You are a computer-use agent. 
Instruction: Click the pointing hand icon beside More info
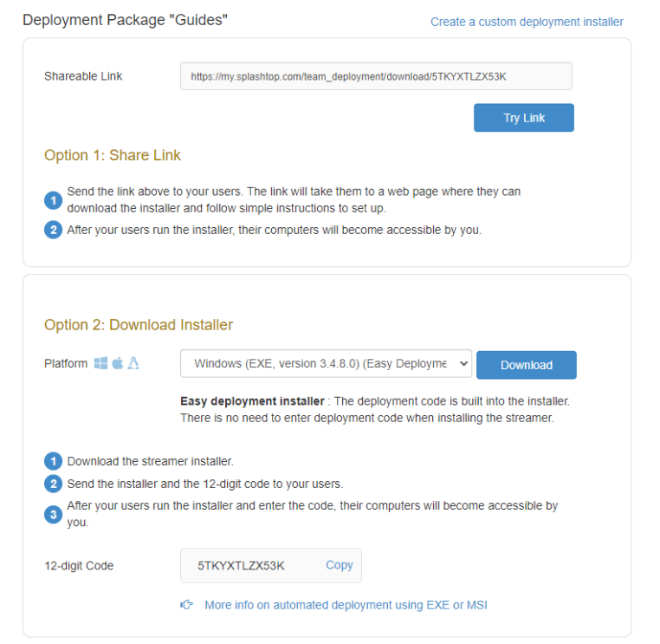pyautogui.click(x=186, y=605)
